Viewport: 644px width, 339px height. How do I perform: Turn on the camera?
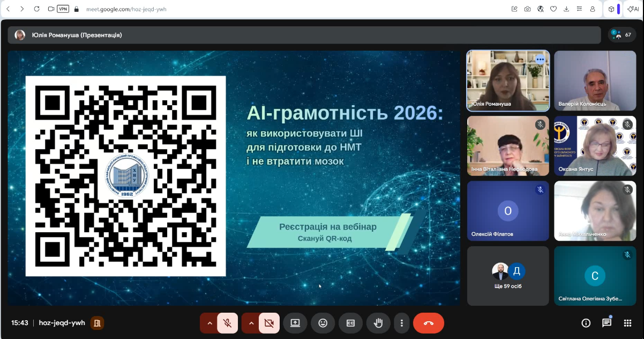coord(269,323)
